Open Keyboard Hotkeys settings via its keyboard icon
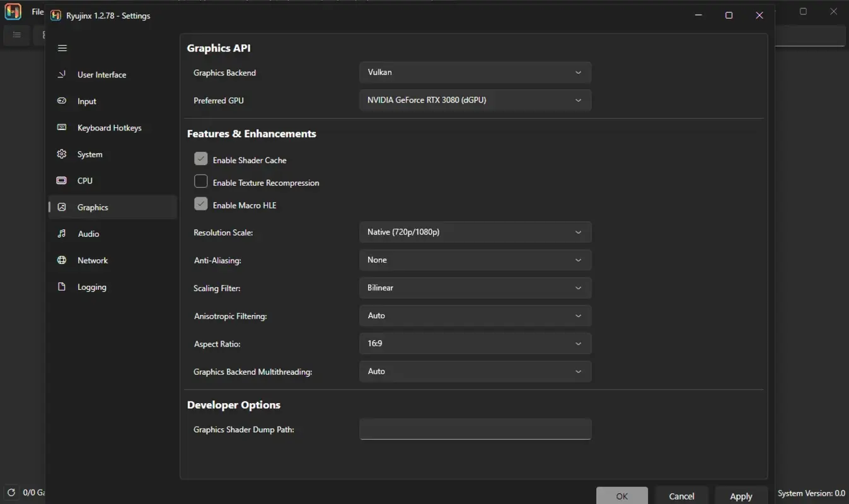 click(61, 127)
